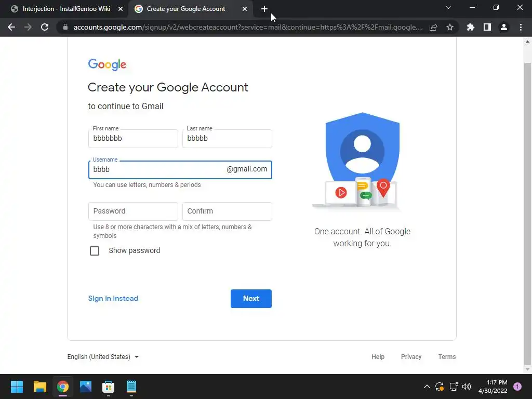Show hidden system tray icons chevron
The height and width of the screenshot is (399, 532).
(427, 387)
